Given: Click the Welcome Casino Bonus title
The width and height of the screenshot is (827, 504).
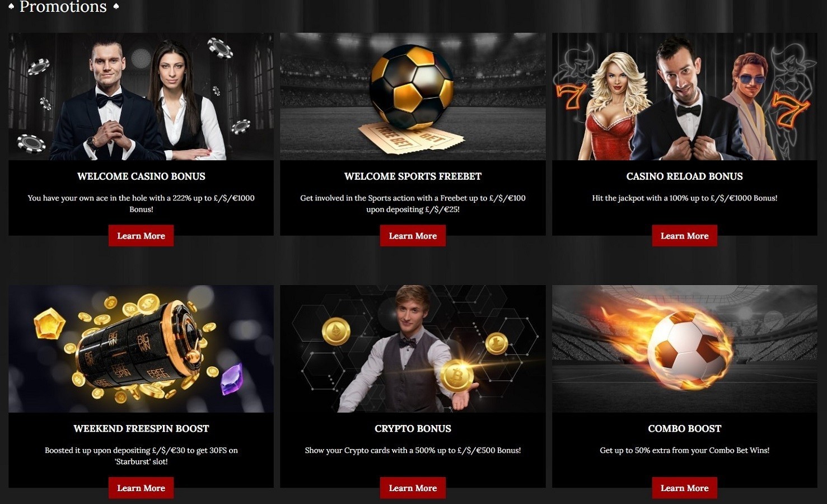Looking at the screenshot, I should (x=141, y=176).
